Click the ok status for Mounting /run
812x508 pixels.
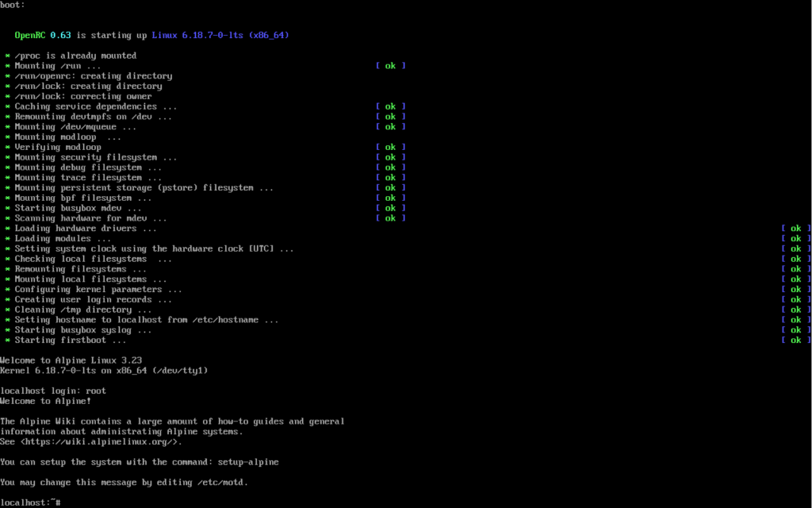(390, 66)
